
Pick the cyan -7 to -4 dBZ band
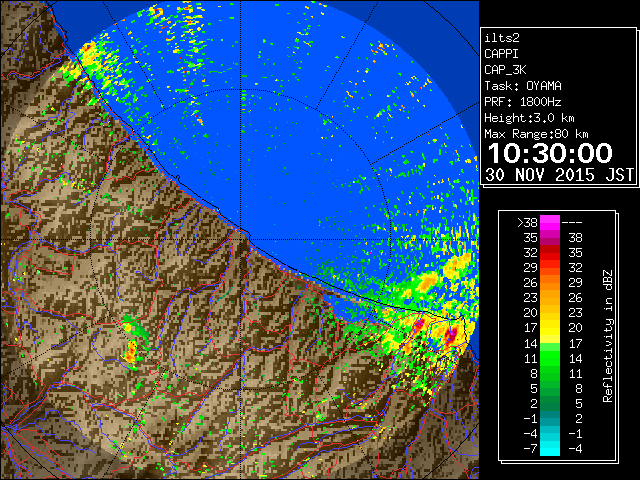click(550, 448)
